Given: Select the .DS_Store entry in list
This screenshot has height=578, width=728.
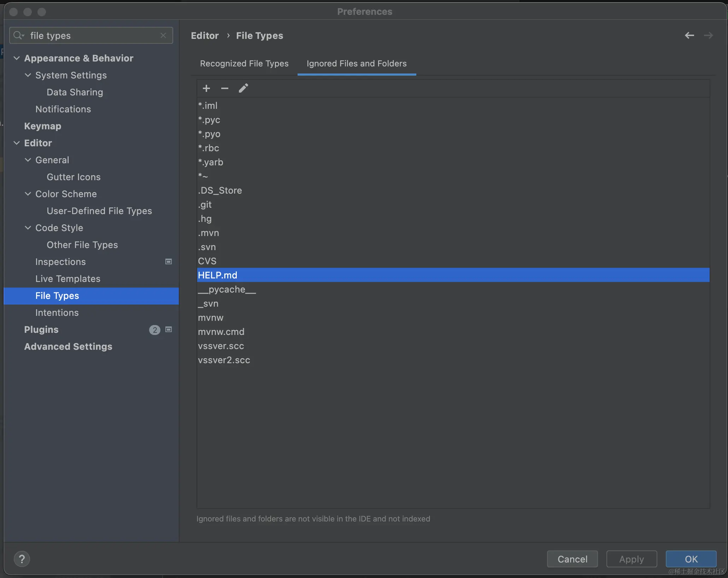Looking at the screenshot, I should 220,190.
